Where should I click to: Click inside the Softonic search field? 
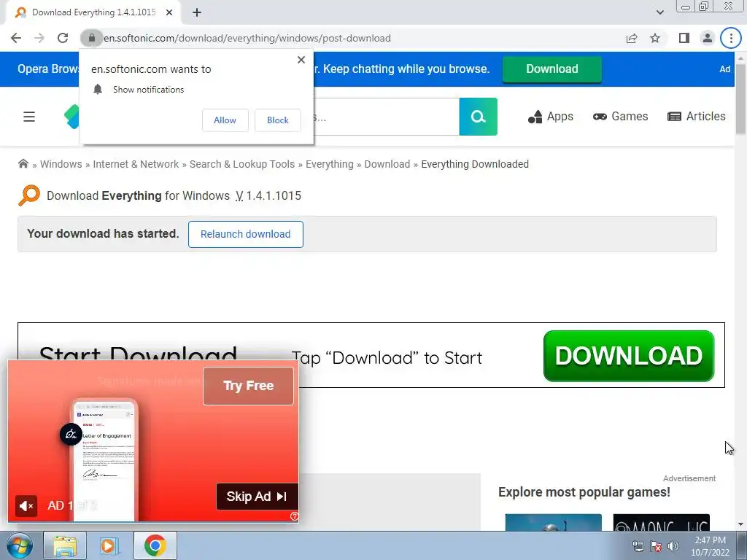(387, 117)
